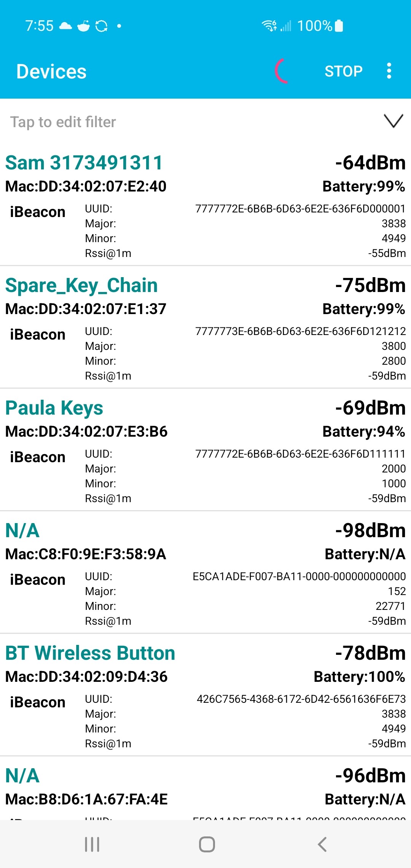
Task: Select the Spare_Key_Chain beacon entry
Action: point(81,286)
